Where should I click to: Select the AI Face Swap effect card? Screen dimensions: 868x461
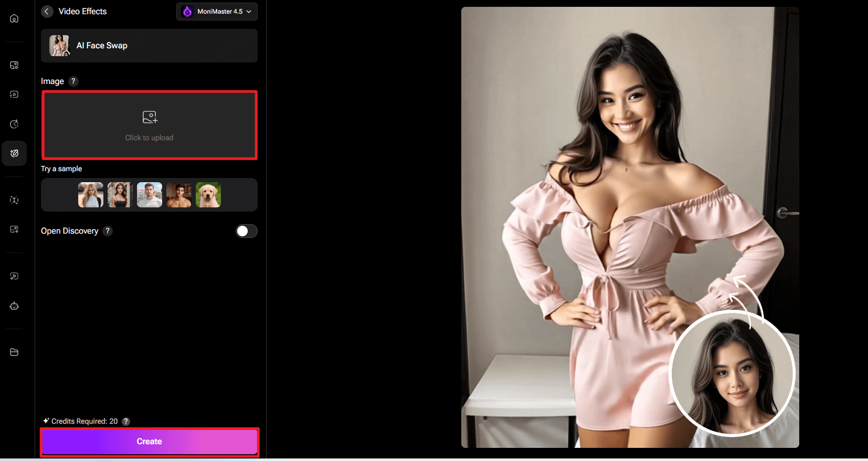[149, 46]
